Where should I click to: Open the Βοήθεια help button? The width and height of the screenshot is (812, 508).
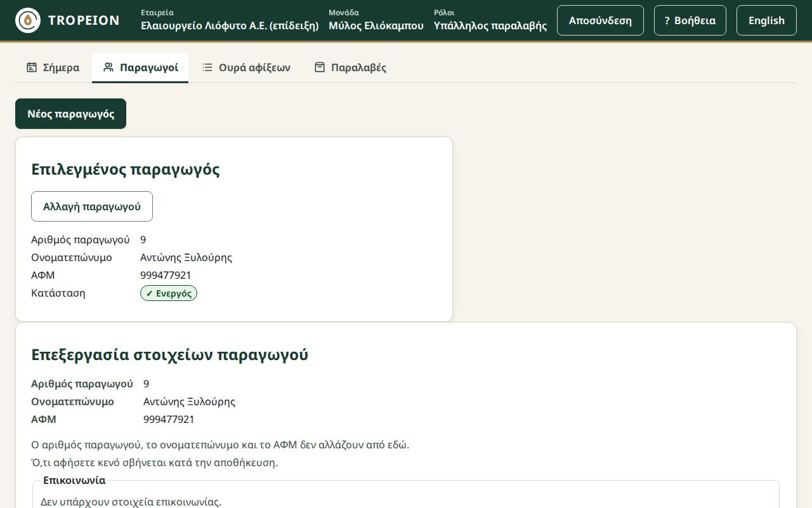click(690, 20)
